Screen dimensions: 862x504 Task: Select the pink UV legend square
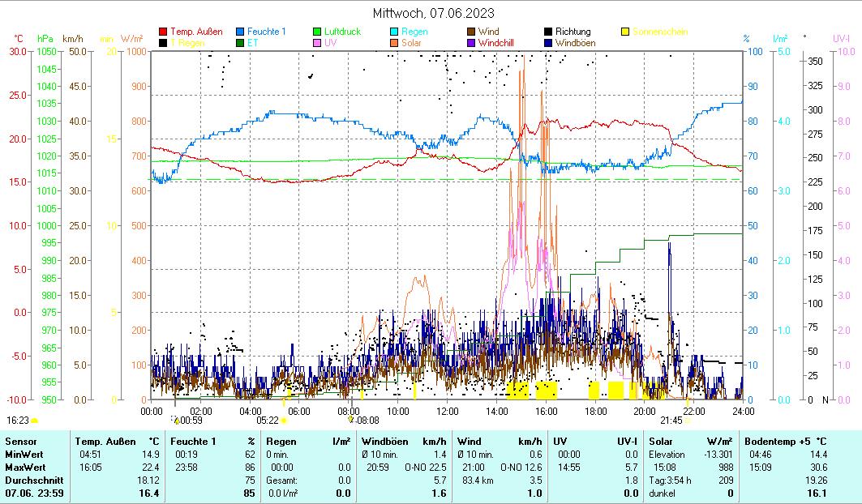coord(318,43)
